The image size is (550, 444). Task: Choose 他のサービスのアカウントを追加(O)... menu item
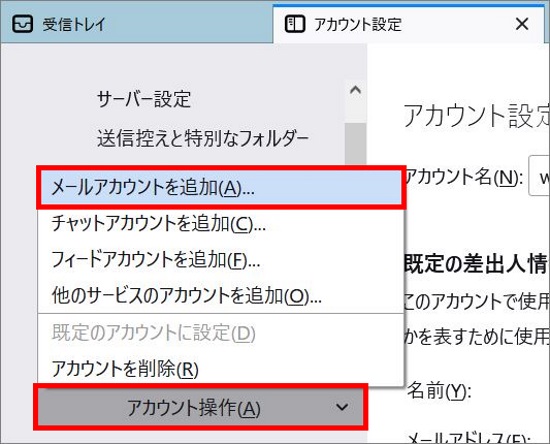click(x=221, y=295)
